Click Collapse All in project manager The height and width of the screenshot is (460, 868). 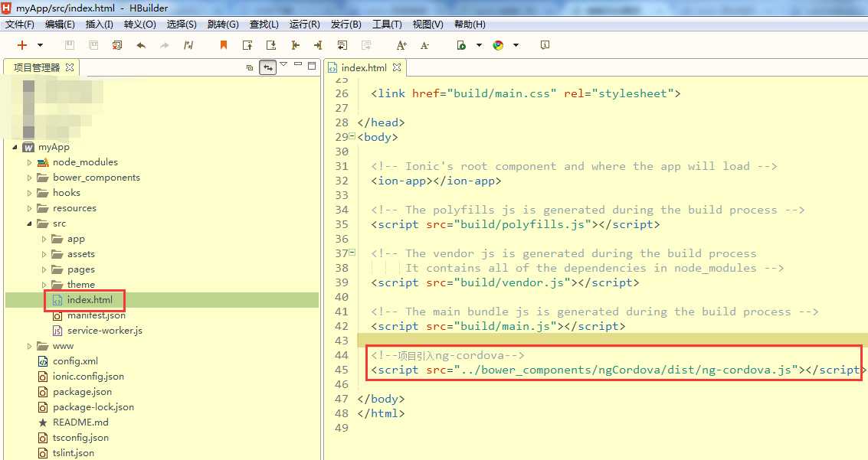pyautogui.click(x=250, y=67)
